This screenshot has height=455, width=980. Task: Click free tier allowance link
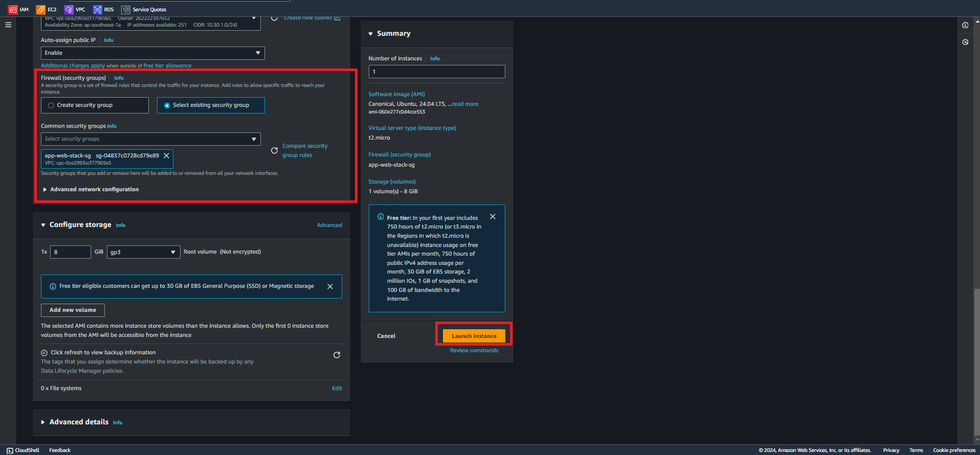[167, 65]
